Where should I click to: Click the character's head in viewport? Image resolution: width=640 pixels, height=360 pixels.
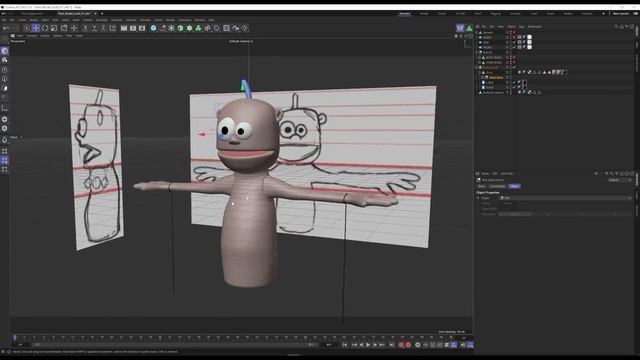coord(247,135)
